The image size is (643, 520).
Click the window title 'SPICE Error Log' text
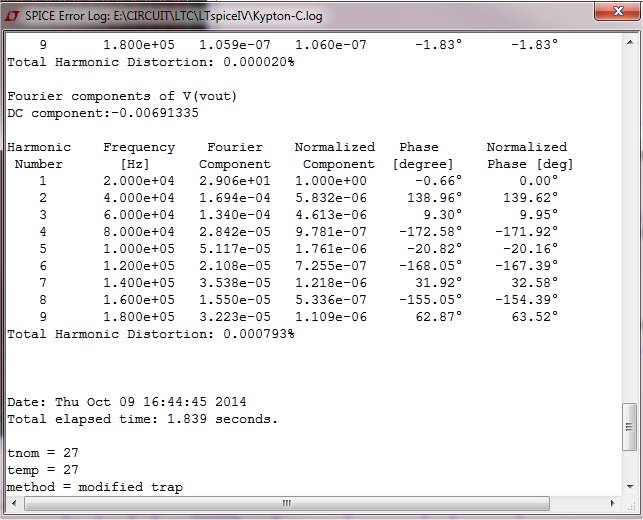tap(68, 16)
